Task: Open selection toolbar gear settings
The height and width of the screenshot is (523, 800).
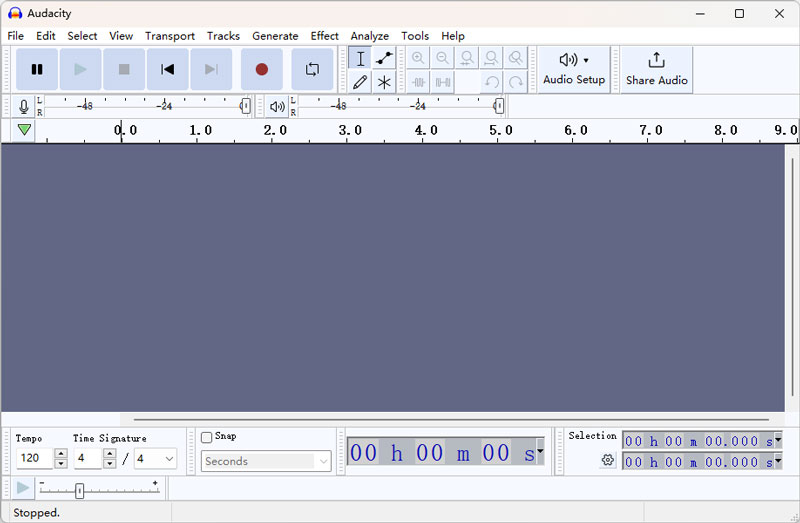Action: pyautogui.click(x=607, y=460)
